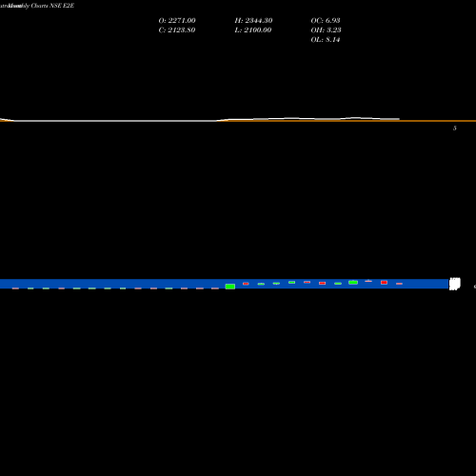This screenshot has width=476, height=476.
Task: Click the high price value H: 2344.30
Action: pos(253,21)
